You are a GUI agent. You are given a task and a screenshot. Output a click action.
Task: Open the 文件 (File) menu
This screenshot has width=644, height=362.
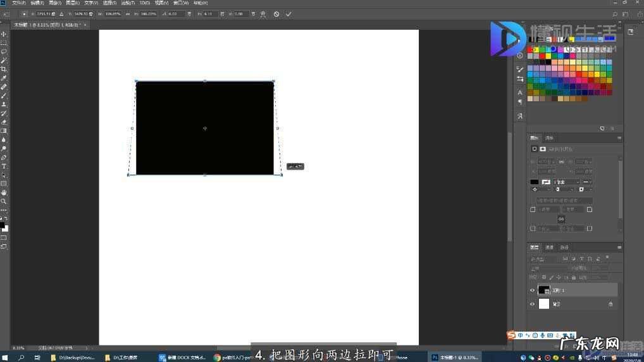[19, 3]
